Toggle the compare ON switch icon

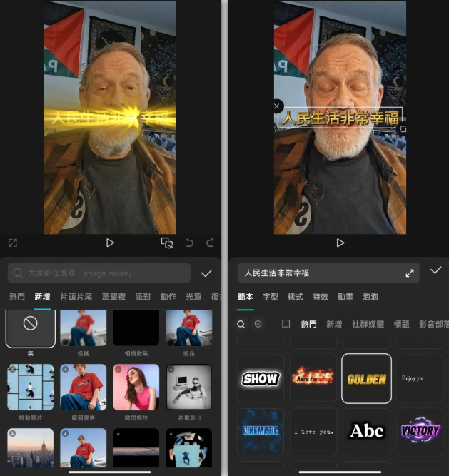pyautogui.click(x=167, y=243)
